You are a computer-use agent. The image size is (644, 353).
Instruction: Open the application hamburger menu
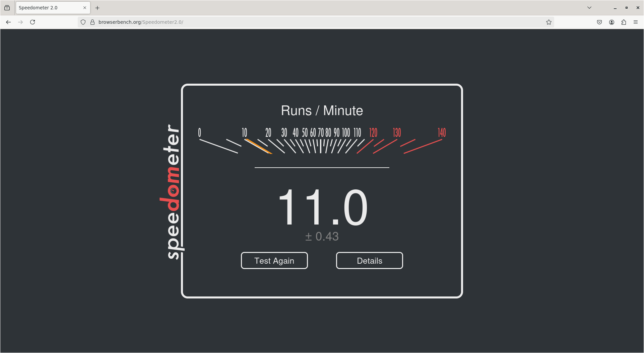[636, 22]
